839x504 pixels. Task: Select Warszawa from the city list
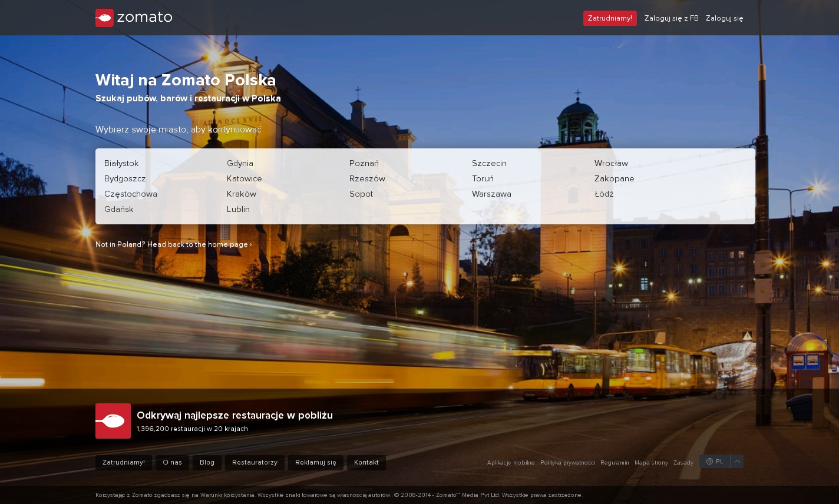pos(491,194)
